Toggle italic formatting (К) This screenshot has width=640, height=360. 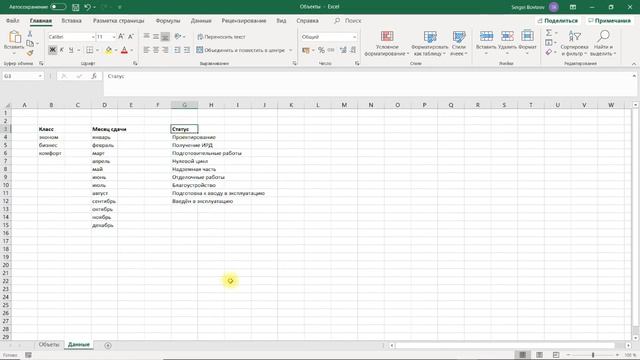[x=62, y=50]
